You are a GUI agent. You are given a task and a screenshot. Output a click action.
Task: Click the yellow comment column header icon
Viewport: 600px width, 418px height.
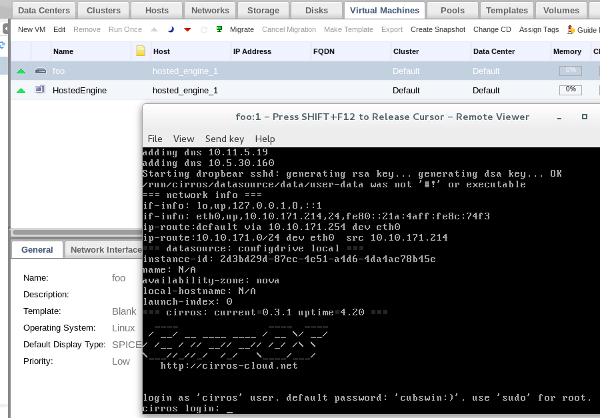(x=140, y=51)
